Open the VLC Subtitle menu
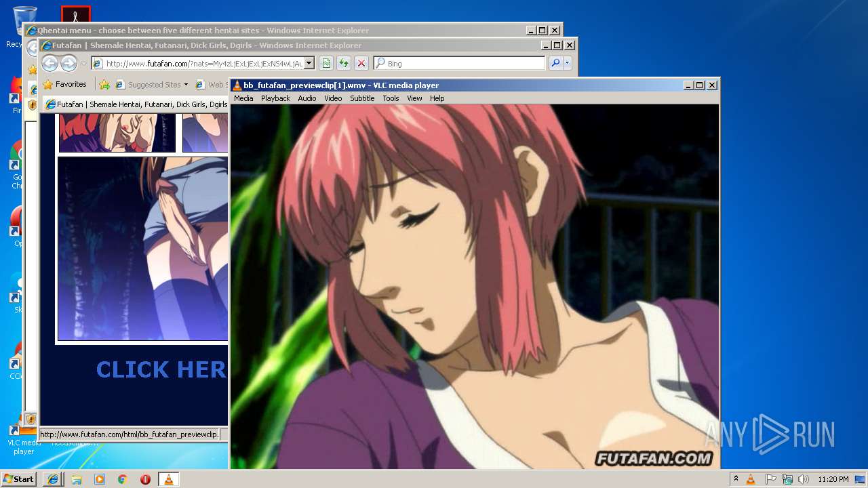 362,98
